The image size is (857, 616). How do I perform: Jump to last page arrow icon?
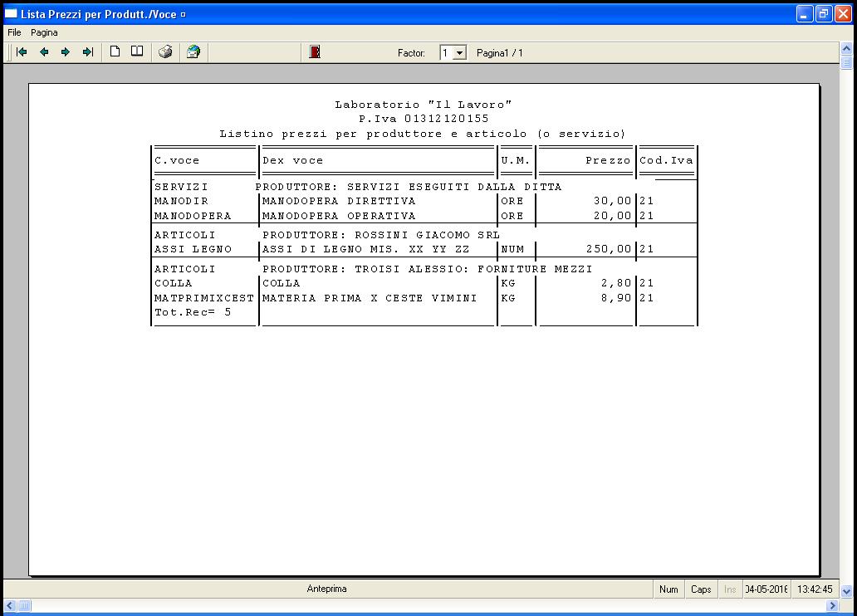pos(88,52)
